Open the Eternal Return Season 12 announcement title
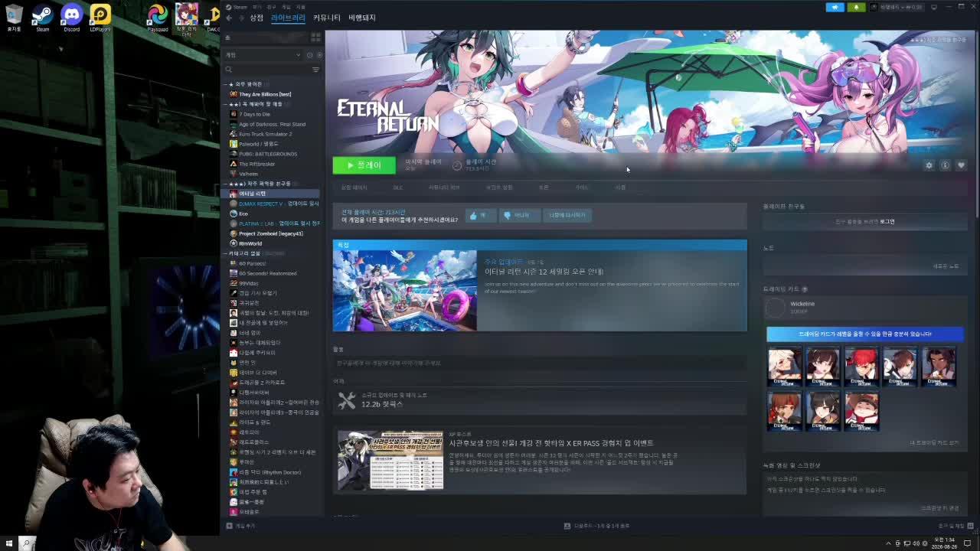980x551 pixels. [544, 272]
